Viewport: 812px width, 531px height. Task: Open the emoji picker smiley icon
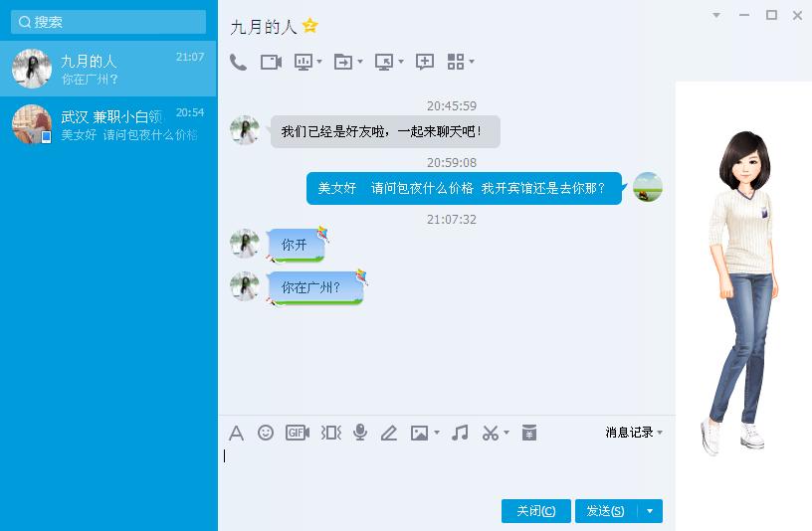266,433
